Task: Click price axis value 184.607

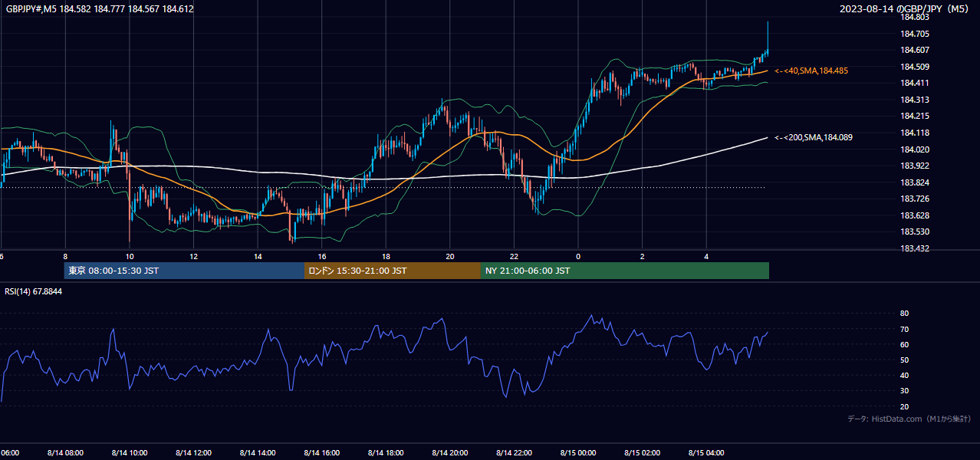Action: 916,50
